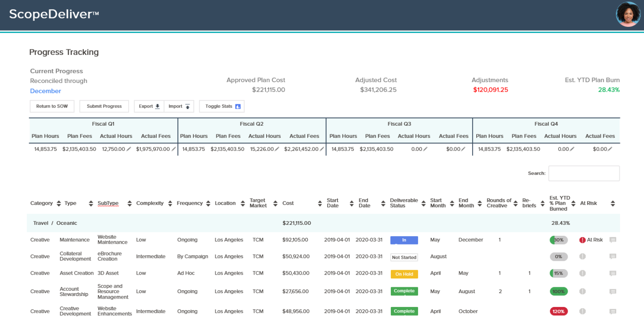Image resolution: width=644 pixels, height=322 pixels.
Task: Click the bar chart icon on Toggle Stats
Action: pyautogui.click(x=239, y=106)
